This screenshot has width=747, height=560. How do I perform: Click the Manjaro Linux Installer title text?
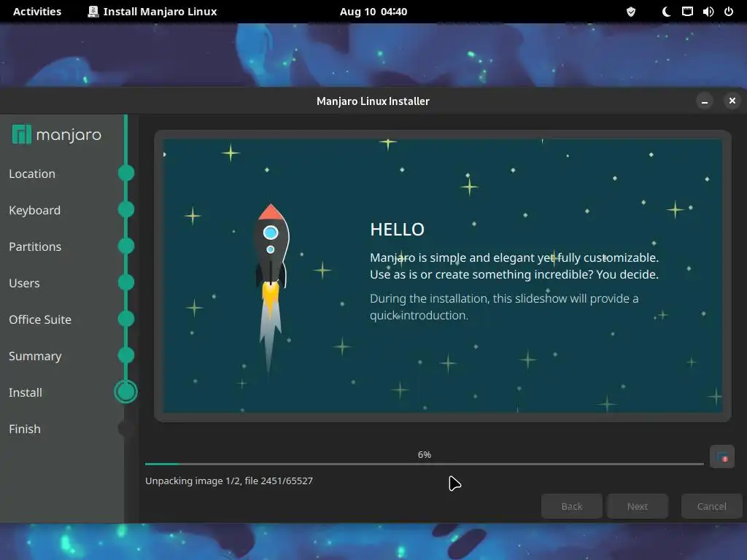tap(373, 101)
